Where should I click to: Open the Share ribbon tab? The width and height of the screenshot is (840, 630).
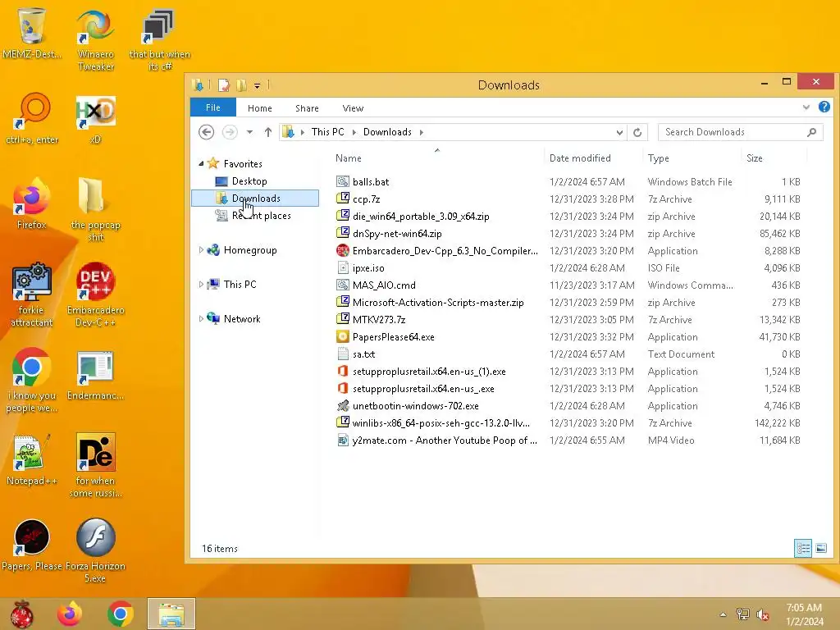coord(307,108)
